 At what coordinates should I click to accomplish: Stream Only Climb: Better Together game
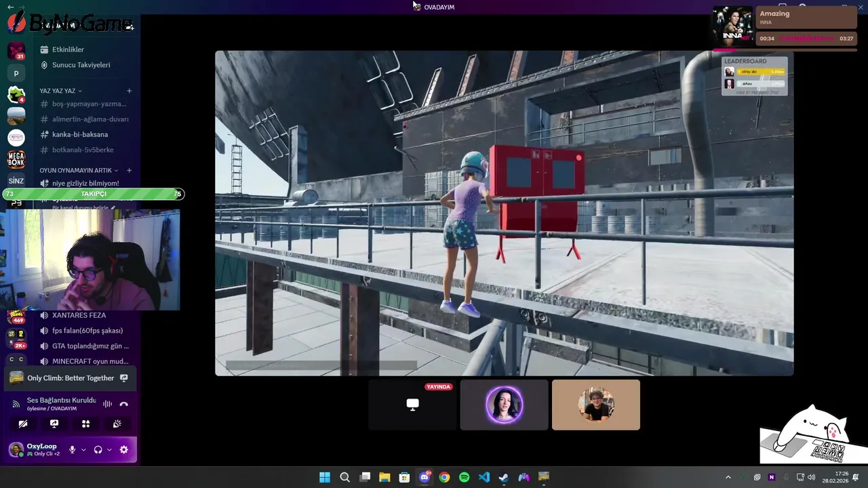[x=123, y=378]
